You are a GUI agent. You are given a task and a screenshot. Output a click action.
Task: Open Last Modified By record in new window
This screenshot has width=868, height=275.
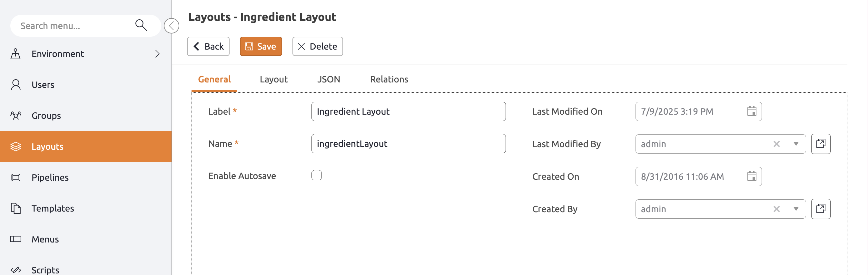(821, 144)
